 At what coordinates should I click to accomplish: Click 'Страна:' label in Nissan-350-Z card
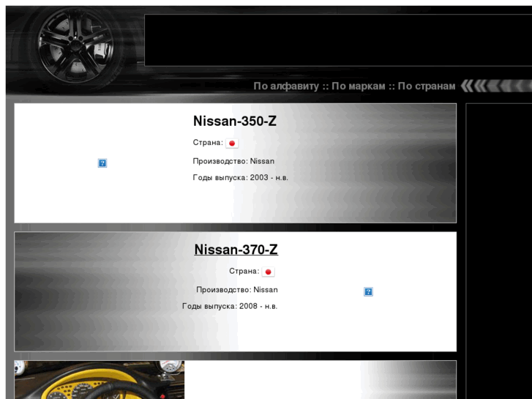[x=208, y=143]
